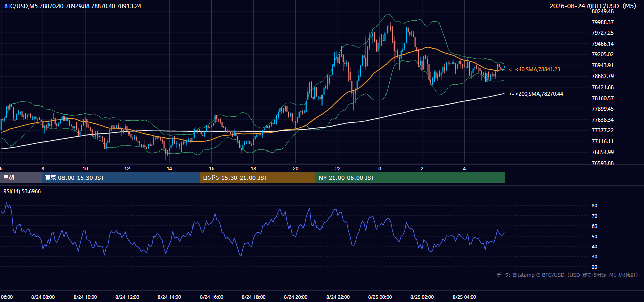Click hour label 22 under the candlestick chart
Screen dimensions: 644x302
[x=338, y=168]
